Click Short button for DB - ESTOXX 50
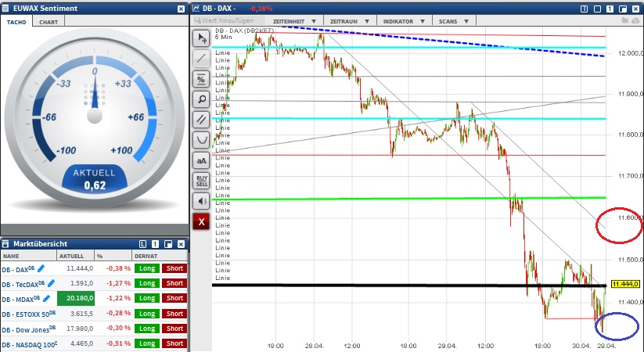 pyautogui.click(x=174, y=314)
